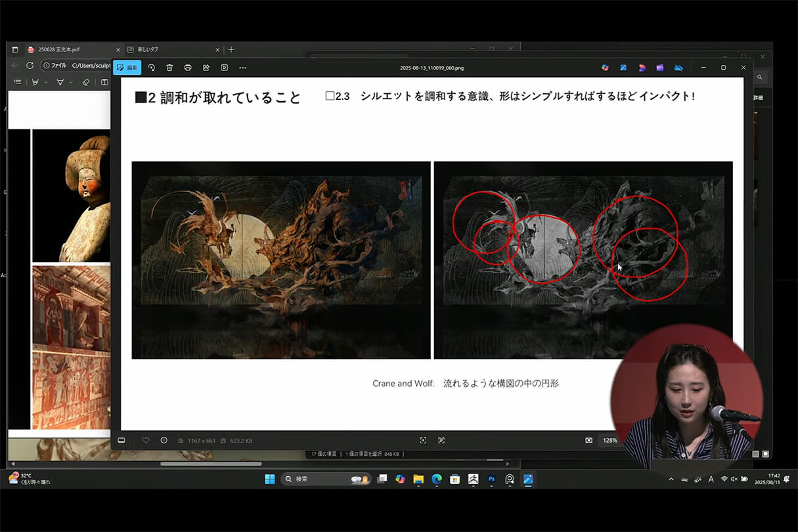
Task: Reload the PDF with the refresh button
Action: click(29, 66)
